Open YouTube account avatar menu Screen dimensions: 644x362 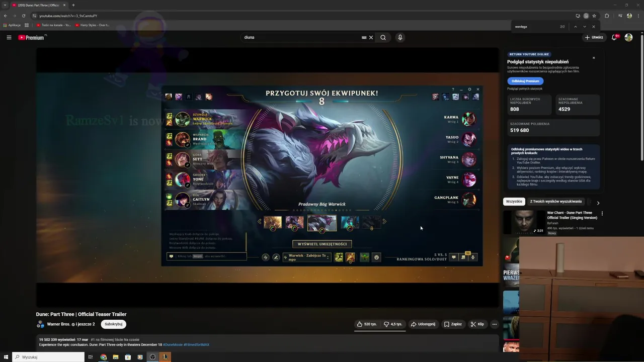pos(628,37)
